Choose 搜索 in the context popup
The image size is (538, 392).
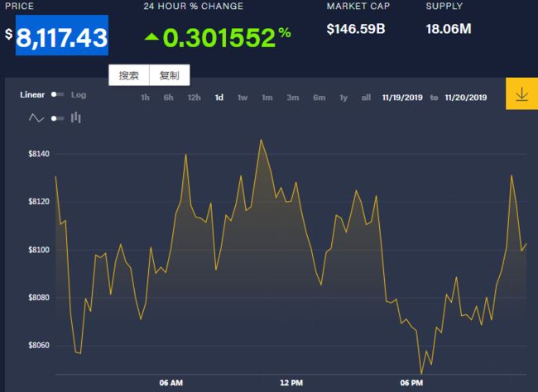coord(129,75)
